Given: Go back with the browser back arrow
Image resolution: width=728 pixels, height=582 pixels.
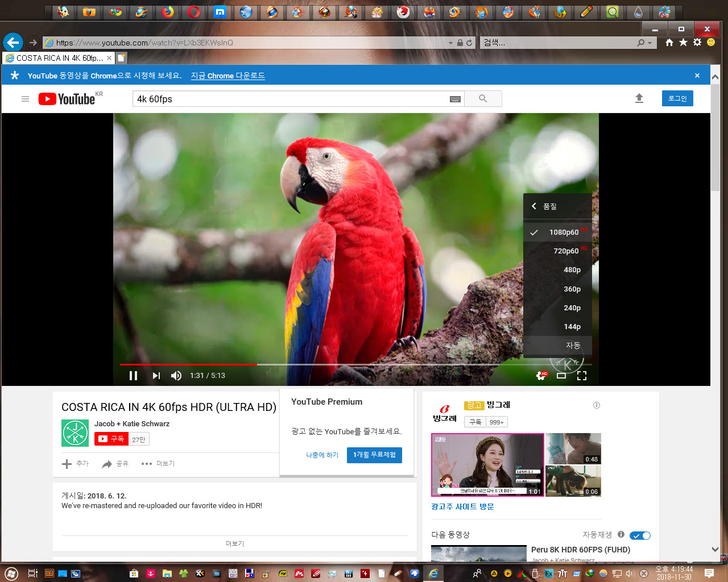Looking at the screenshot, I should (13, 42).
